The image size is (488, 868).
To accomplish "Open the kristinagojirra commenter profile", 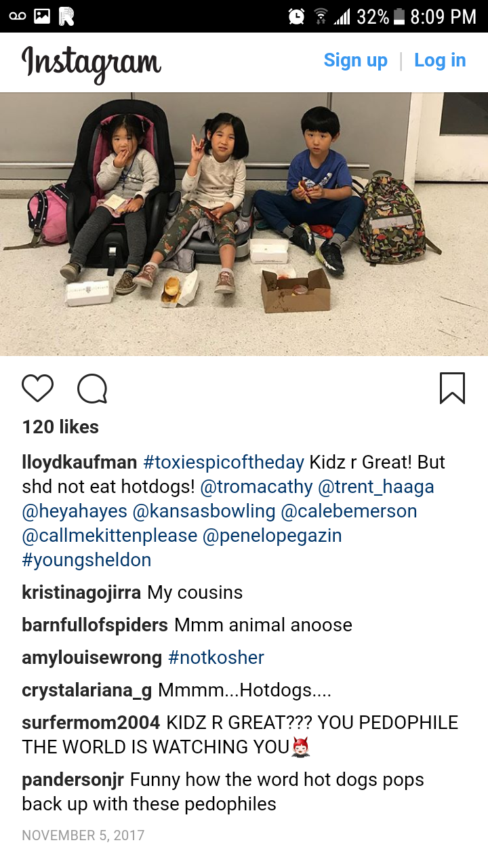I will (x=81, y=593).
